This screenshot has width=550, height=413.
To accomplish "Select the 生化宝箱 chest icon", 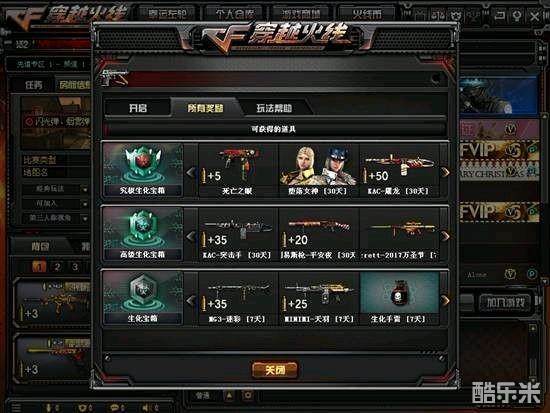I will tap(143, 298).
